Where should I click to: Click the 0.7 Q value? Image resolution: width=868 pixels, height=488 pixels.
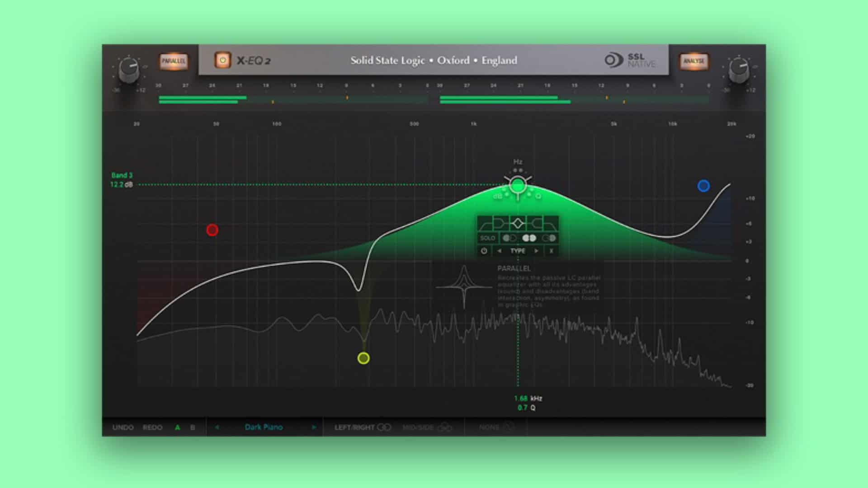[526, 408]
